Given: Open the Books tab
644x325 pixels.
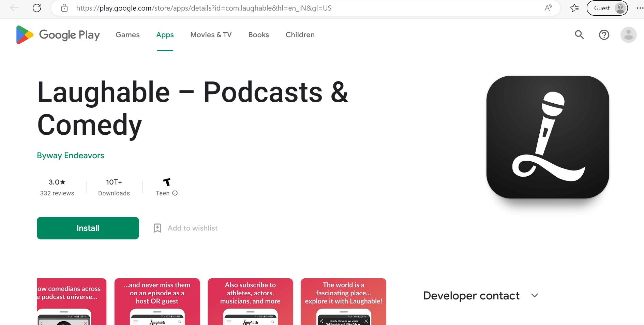Looking at the screenshot, I should coord(258,35).
